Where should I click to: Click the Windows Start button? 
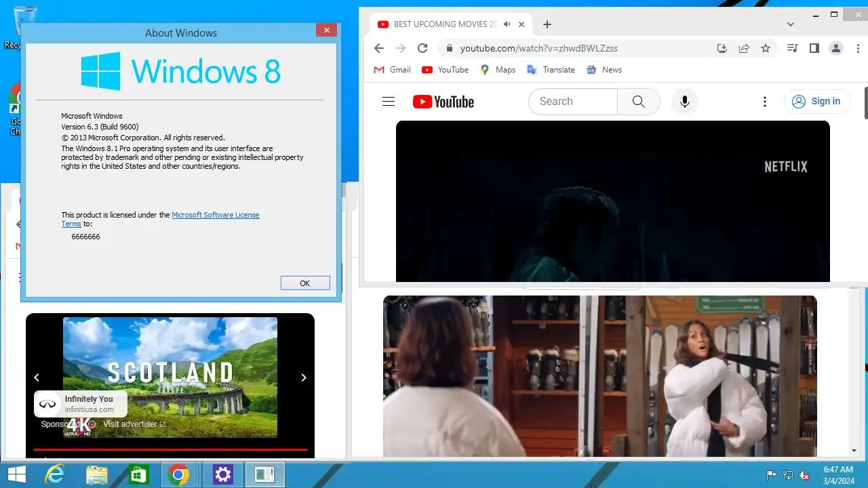(16, 474)
